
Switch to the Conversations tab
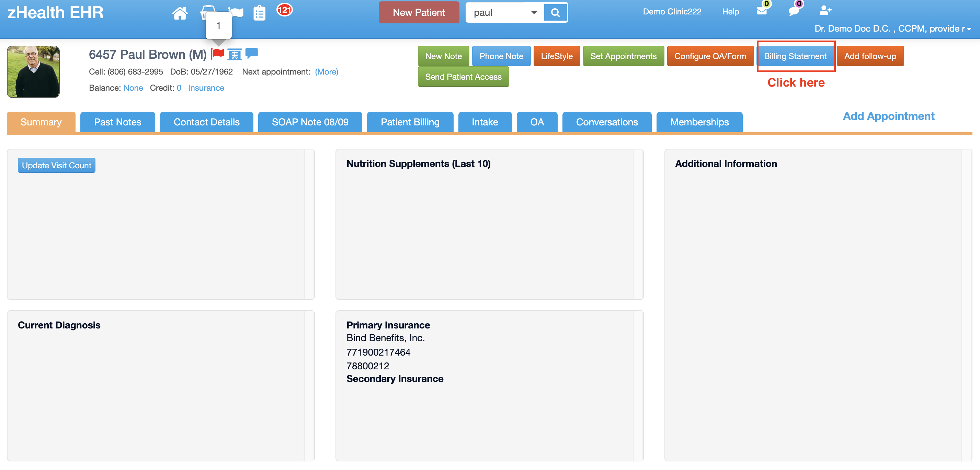(607, 122)
